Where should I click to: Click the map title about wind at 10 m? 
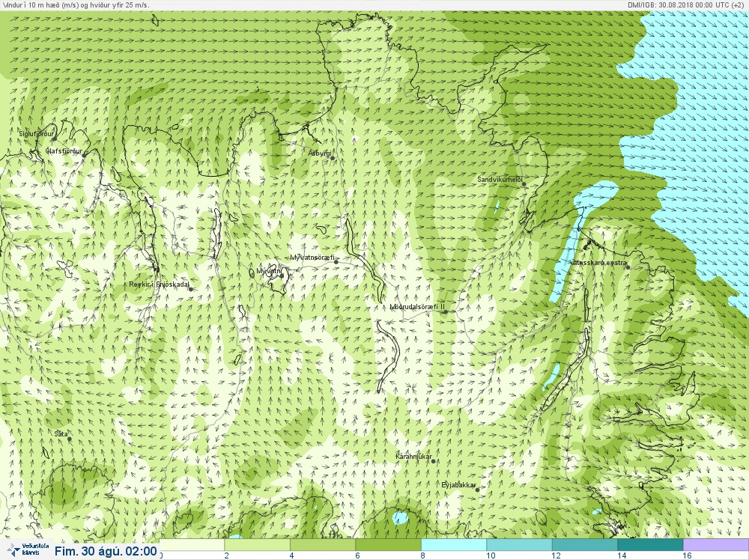click(76, 4)
